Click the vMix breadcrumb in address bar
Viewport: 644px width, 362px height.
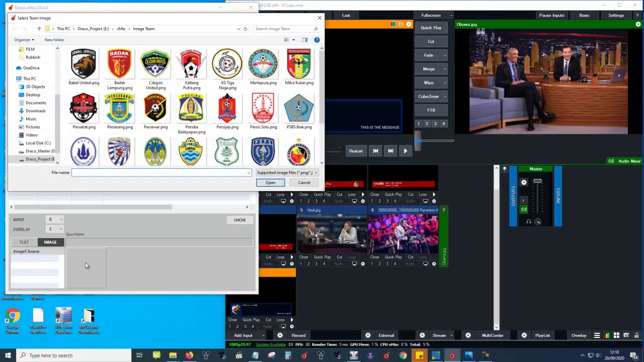[121, 29]
